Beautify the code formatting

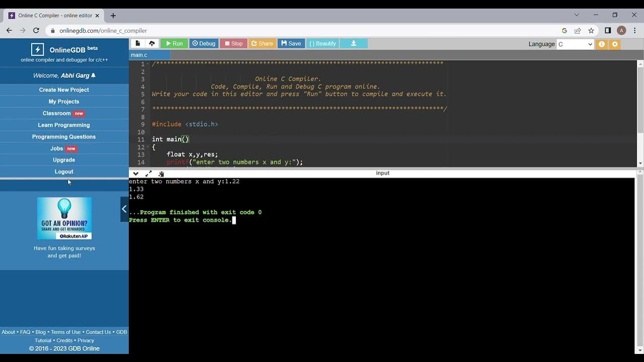pyautogui.click(x=323, y=44)
